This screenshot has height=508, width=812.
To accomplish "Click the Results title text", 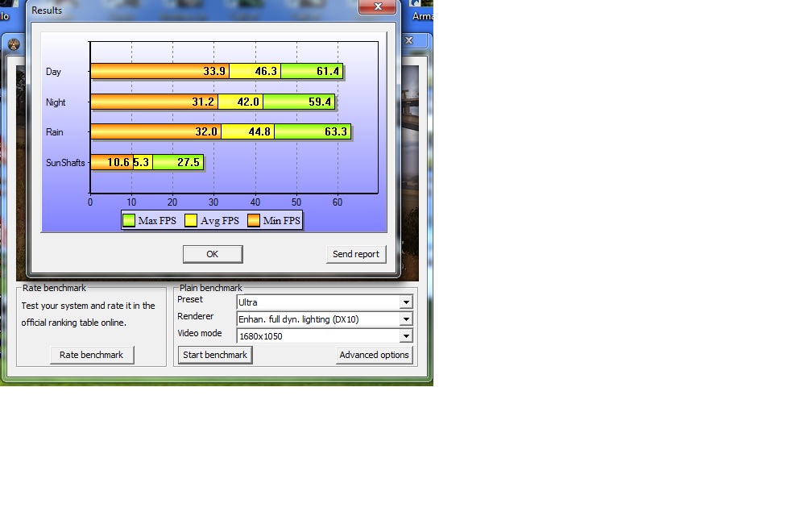I will point(47,10).
